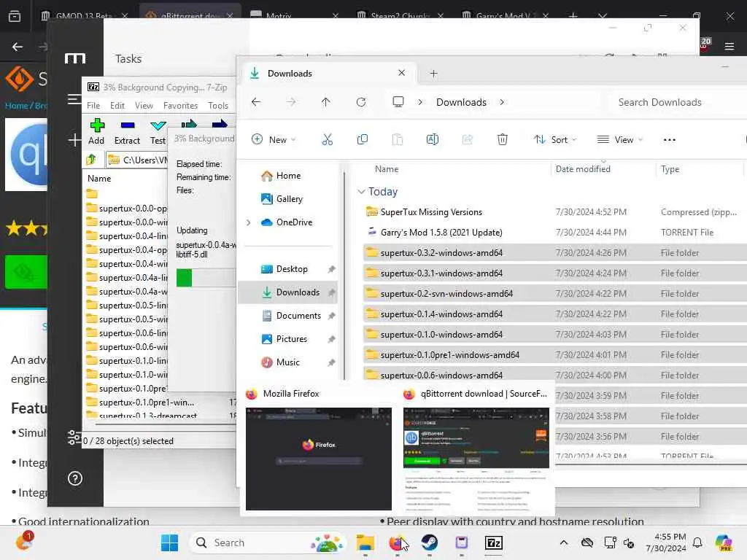Open the View menu in 7-Zip
747x560 pixels.
[x=144, y=105]
